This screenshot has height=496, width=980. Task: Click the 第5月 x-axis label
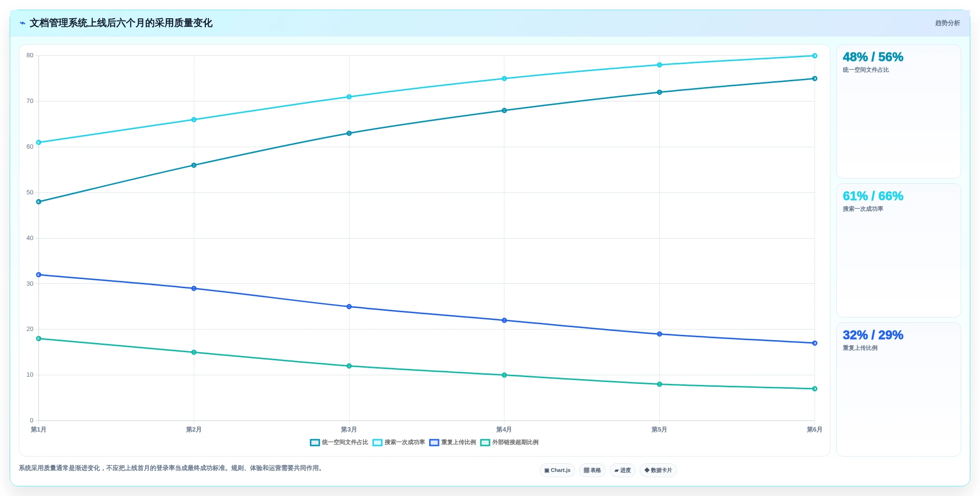point(659,430)
